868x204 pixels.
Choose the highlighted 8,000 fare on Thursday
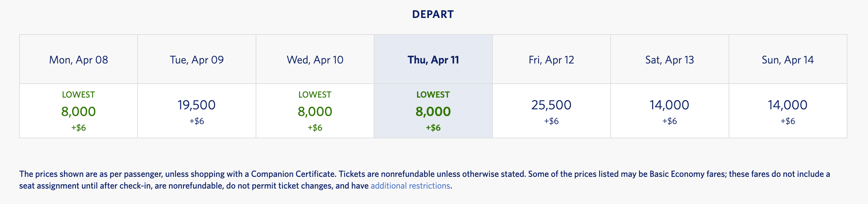point(433,111)
